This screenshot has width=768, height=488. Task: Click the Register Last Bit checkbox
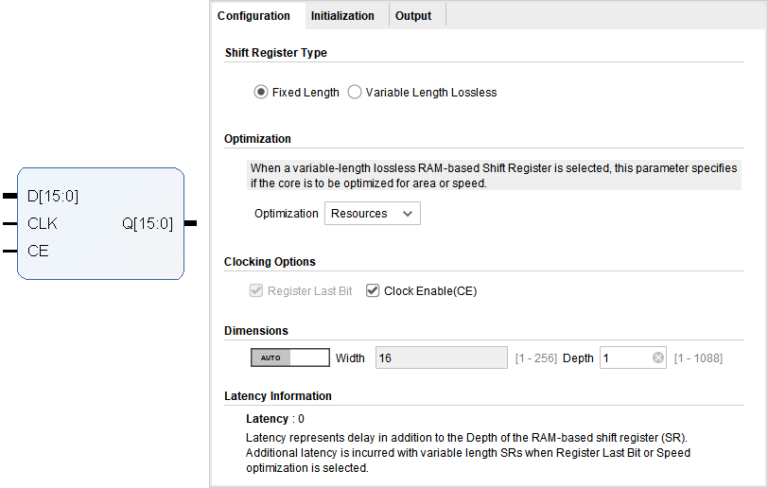257,291
